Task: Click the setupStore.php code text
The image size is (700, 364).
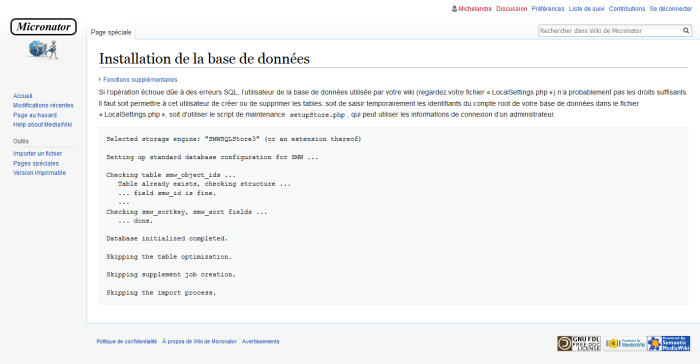Action: 317,115
